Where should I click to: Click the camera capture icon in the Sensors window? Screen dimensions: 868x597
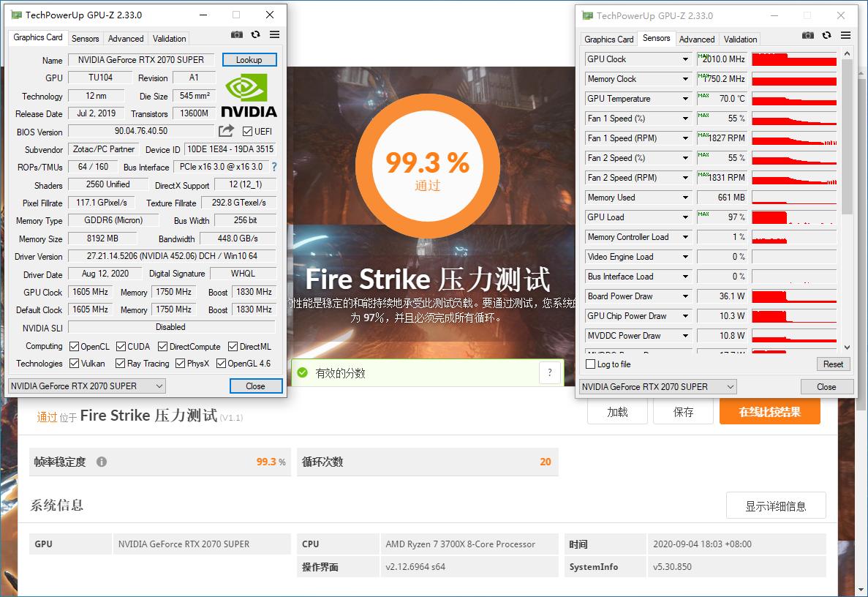pyautogui.click(x=807, y=34)
